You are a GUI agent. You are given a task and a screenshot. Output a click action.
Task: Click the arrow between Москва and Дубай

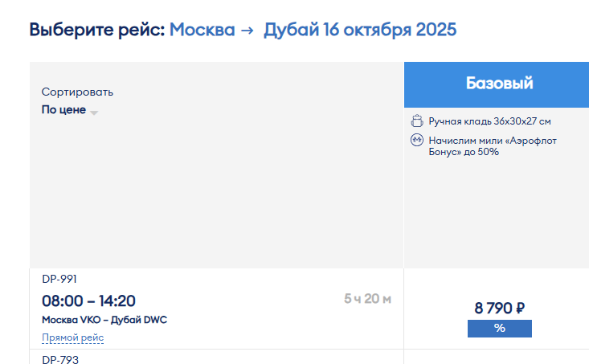[247, 30]
